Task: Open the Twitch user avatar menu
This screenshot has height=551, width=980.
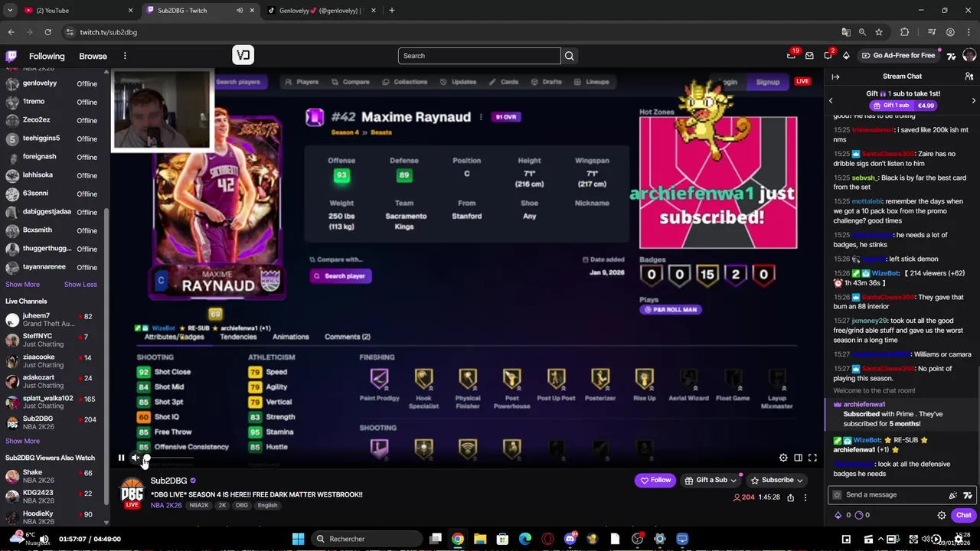Action: pos(969,56)
